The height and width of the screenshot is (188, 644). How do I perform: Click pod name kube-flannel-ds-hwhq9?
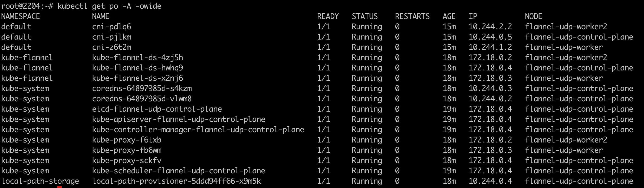(137, 68)
